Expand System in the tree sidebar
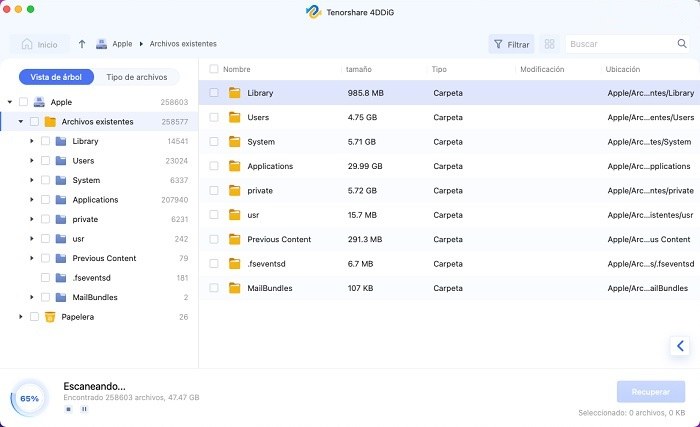Viewport: 700px width, 427px height. [32, 180]
